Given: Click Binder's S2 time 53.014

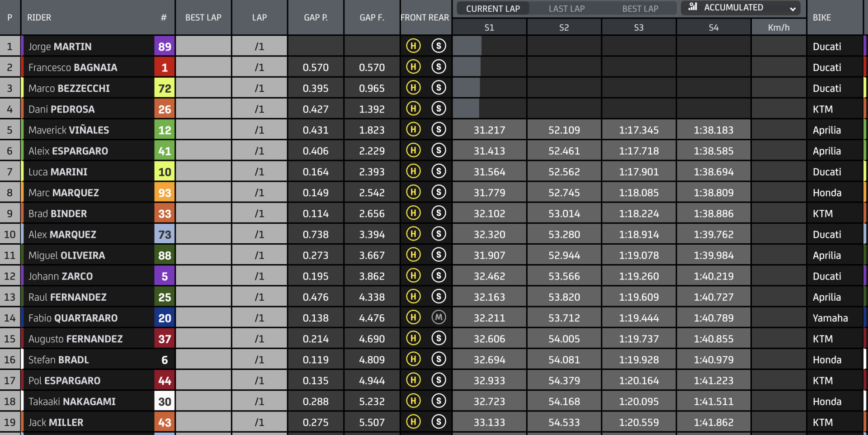Looking at the screenshot, I should click(x=564, y=213).
